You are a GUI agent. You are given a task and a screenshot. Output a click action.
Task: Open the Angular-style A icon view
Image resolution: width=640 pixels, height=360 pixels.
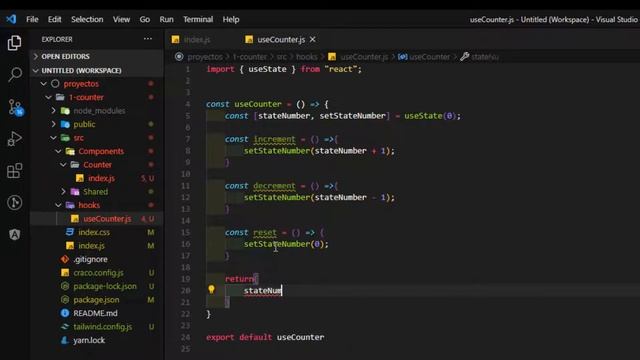15,234
